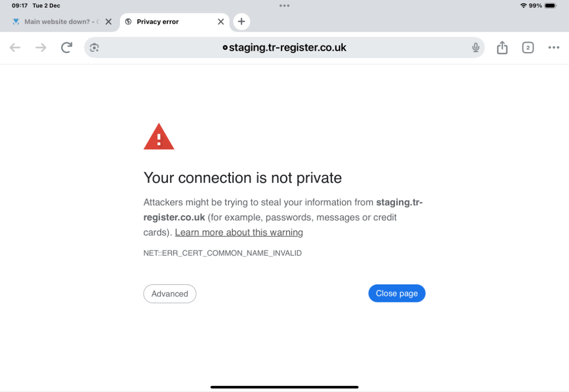Click the NET::ERR_CERT_COMMON_NAME_INVALID error code
569x392 pixels.
coord(222,253)
